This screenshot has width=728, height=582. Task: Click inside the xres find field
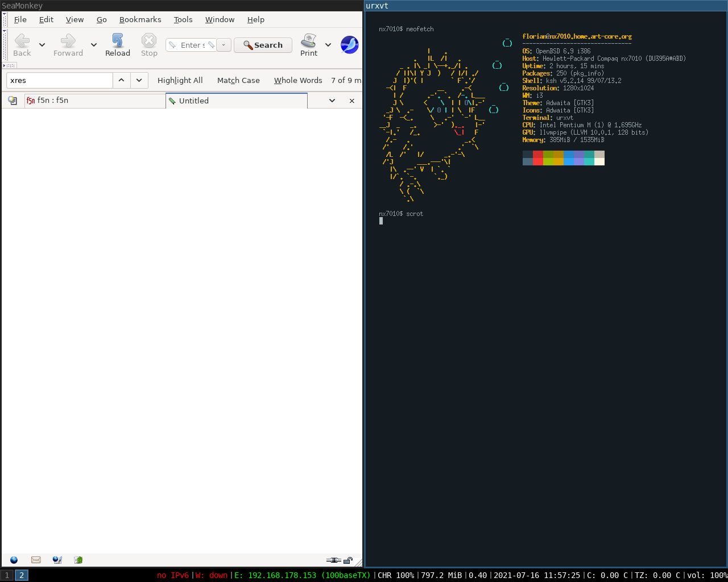point(59,80)
